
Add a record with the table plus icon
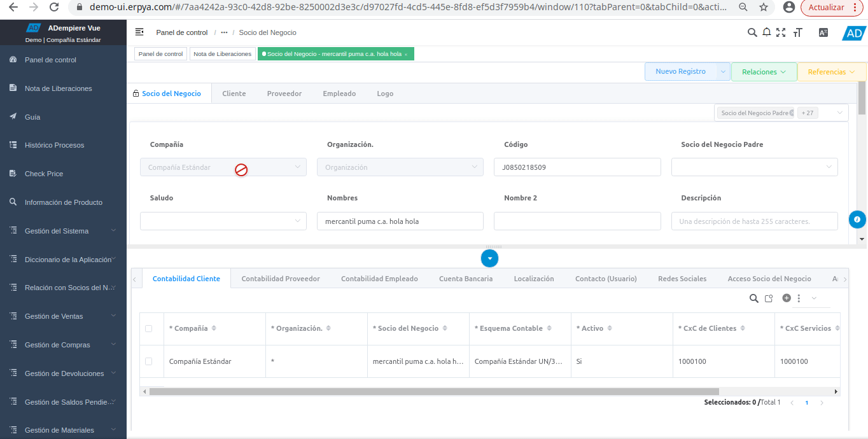pos(787,298)
